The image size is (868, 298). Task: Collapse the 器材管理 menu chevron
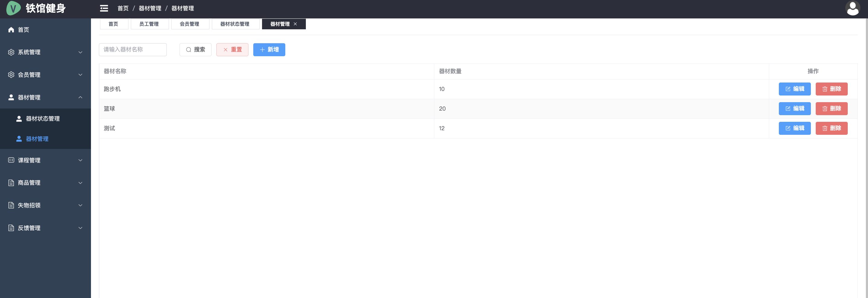tap(80, 97)
